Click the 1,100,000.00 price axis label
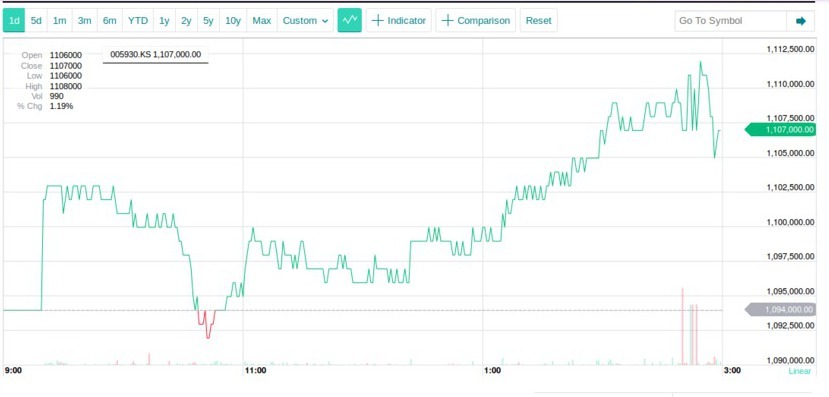Viewport: 829px width, 397px height. 790,223
